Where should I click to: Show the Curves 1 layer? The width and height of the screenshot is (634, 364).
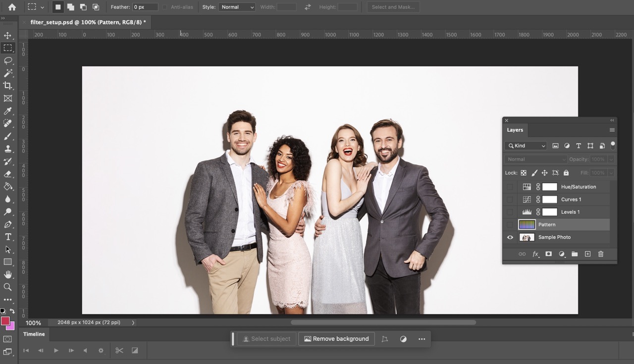510,200
